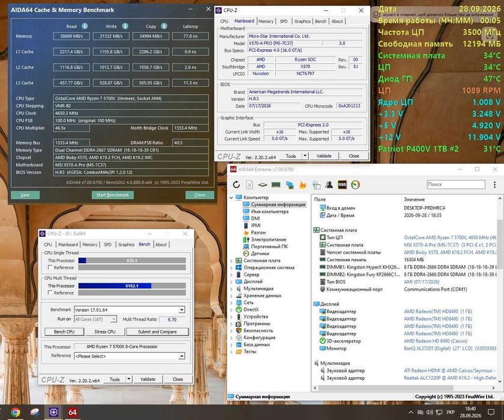Show hidden tray icons chevron on taskbar
This screenshot has height=420, width=504.
[x=411, y=412]
